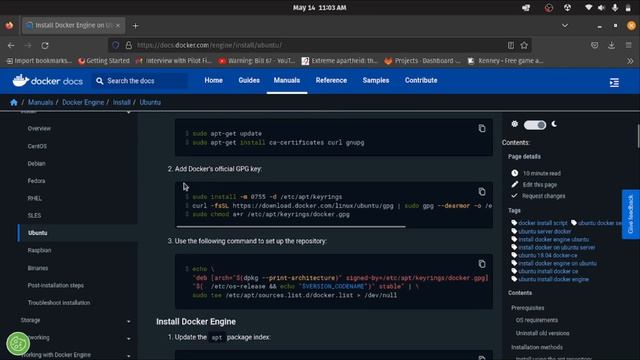Image resolution: width=640 pixels, height=360 pixels.
Task: Toggle reader view in address bar
Action: point(511,46)
